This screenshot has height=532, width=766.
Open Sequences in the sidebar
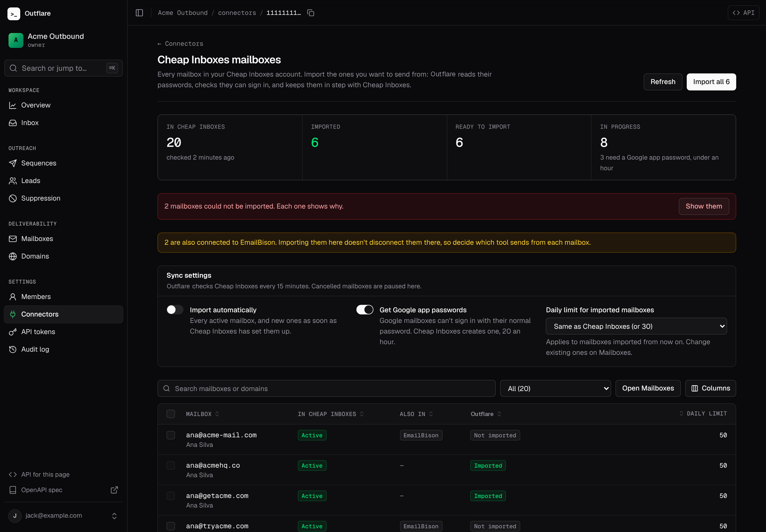(x=63, y=163)
